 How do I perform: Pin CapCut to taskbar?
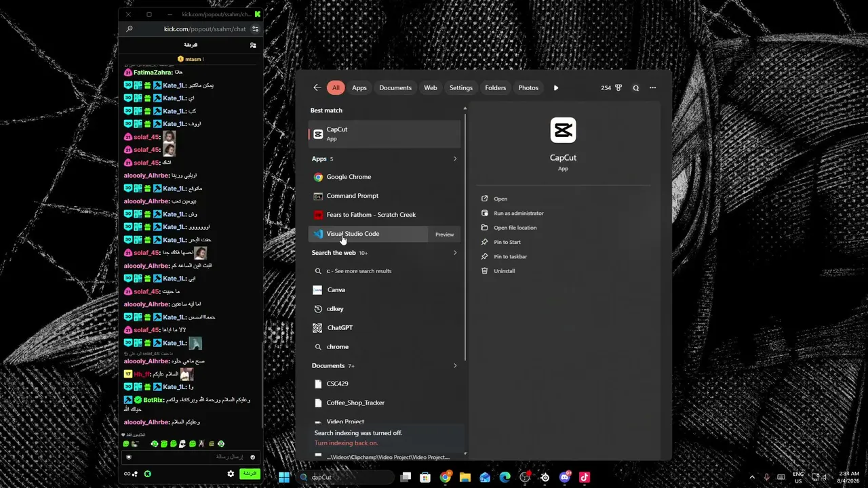[x=511, y=257]
